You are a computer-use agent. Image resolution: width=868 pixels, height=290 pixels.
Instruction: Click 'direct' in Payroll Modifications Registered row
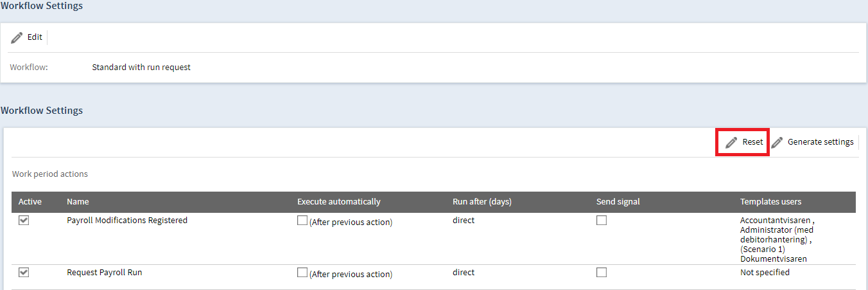[464, 221]
